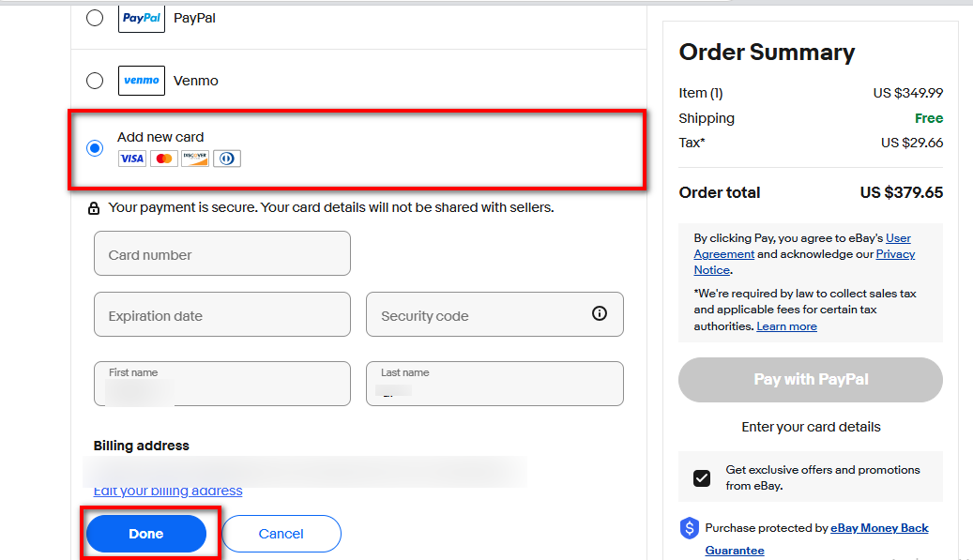The width and height of the screenshot is (973, 560).
Task: Open the eBay Money Back Guarantee link
Action: point(879,527)
